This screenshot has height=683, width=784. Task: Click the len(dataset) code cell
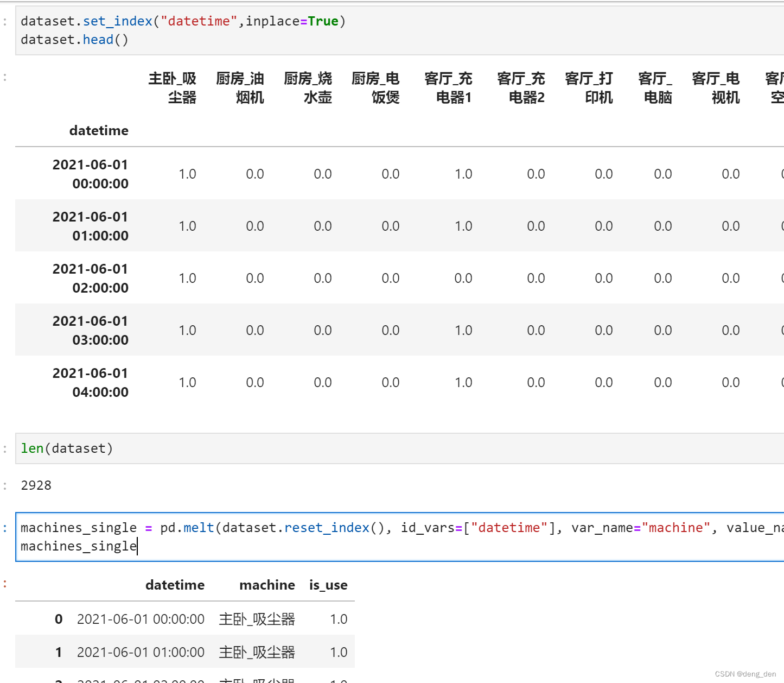click(x=399, y=448)
